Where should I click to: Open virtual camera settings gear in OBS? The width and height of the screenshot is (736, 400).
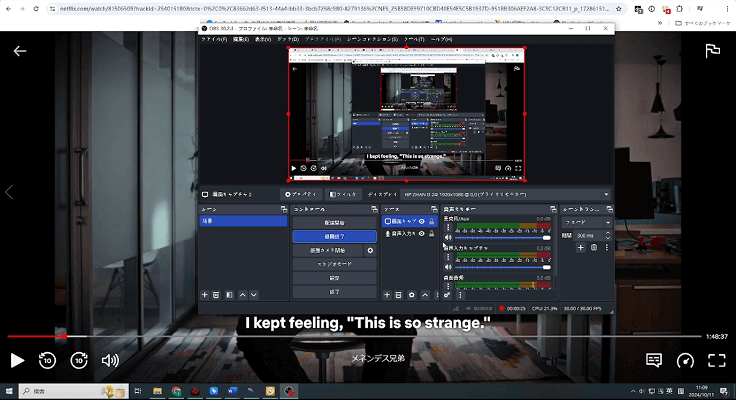[x=370, y=251]
